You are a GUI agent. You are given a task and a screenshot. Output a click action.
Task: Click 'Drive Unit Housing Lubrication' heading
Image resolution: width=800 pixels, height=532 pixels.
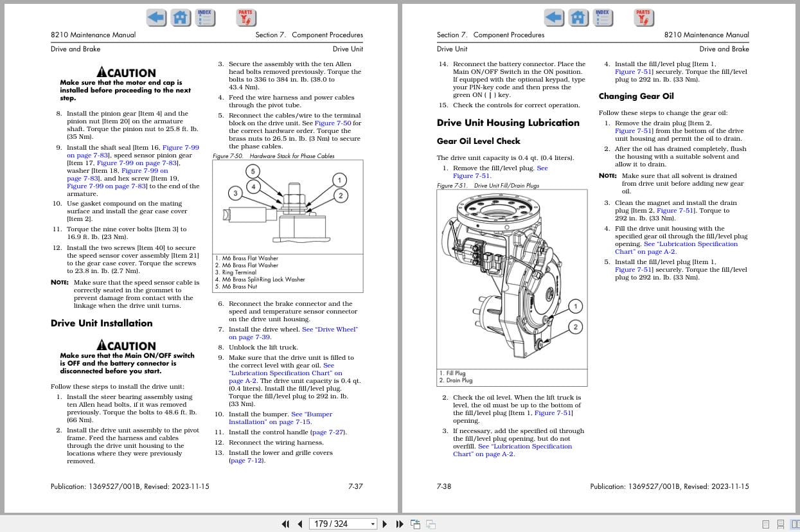(508, 123)
